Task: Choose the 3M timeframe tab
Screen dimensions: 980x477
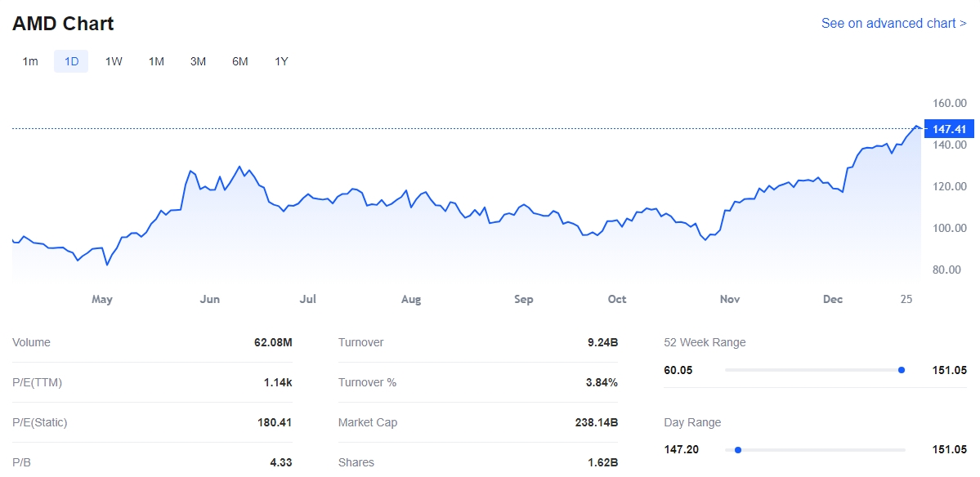Action: [198, 61]
